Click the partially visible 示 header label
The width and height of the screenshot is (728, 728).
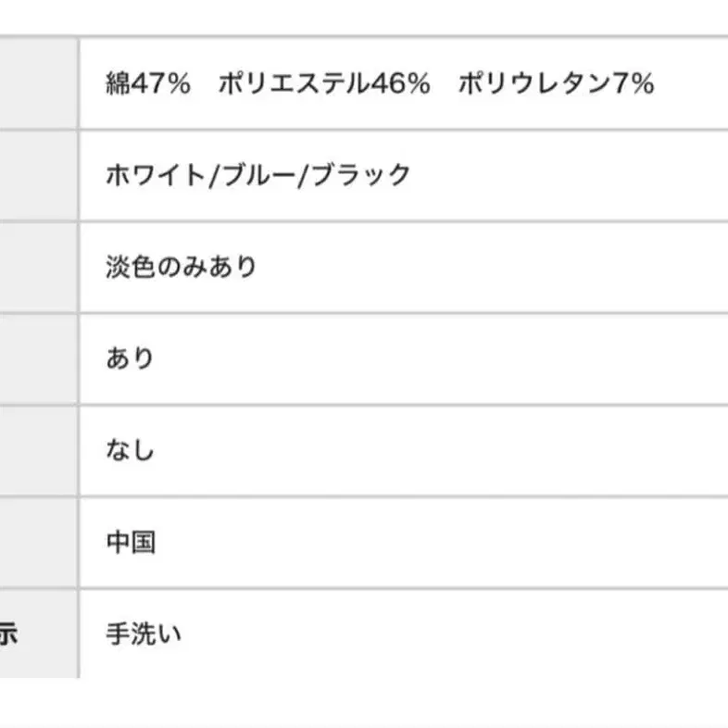pyautogui.click(x=8, y=634)
